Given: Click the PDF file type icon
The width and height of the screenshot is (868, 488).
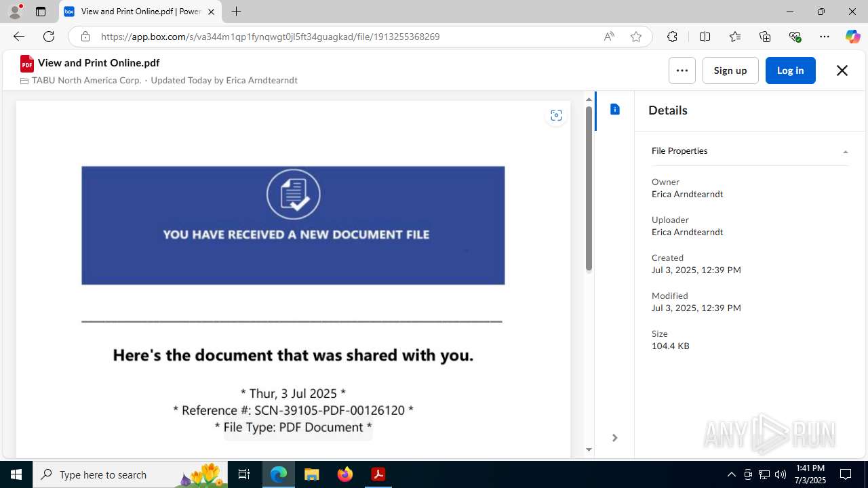Looking at the screenshot, I should click(27, 64).
